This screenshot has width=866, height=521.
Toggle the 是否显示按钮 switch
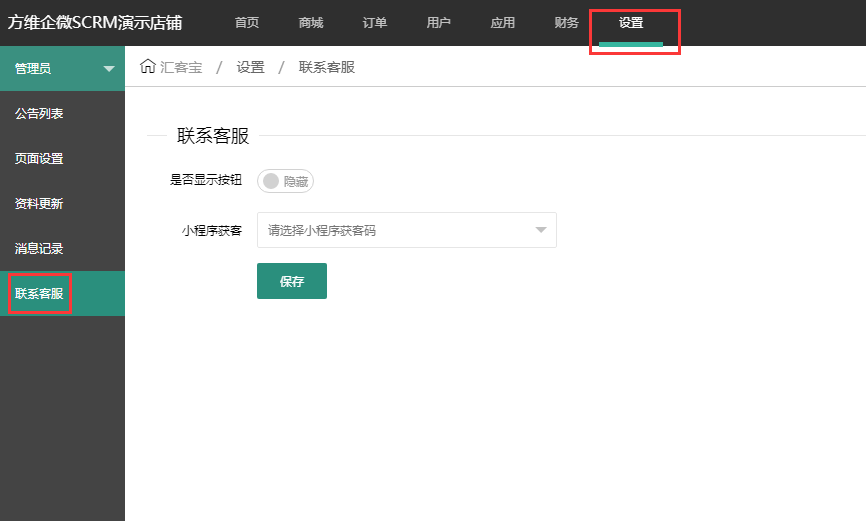(x=286, y=181)
